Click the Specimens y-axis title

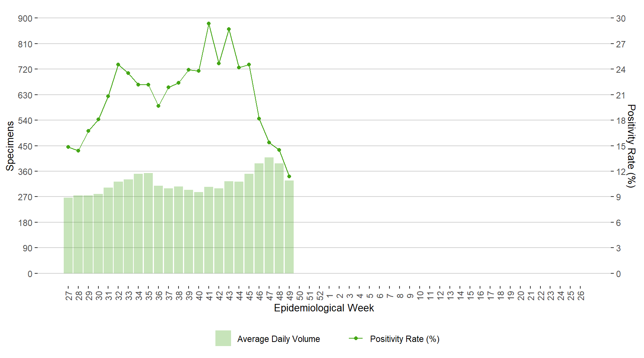pyautogui.click(x=10, y=146)
